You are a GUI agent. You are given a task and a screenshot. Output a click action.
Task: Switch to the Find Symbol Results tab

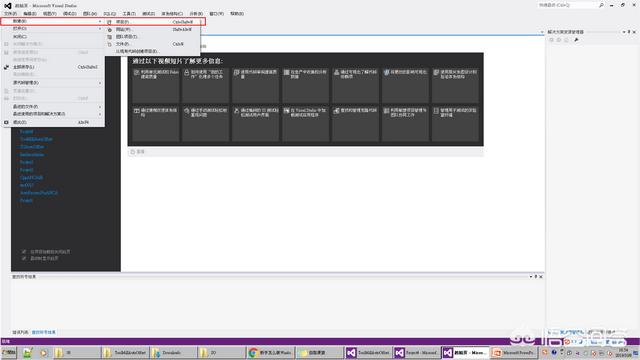(x=44, y=332)
